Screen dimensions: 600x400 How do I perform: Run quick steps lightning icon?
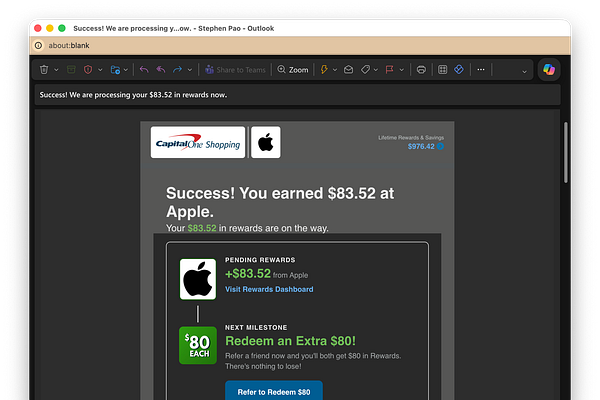coord(324,70)
